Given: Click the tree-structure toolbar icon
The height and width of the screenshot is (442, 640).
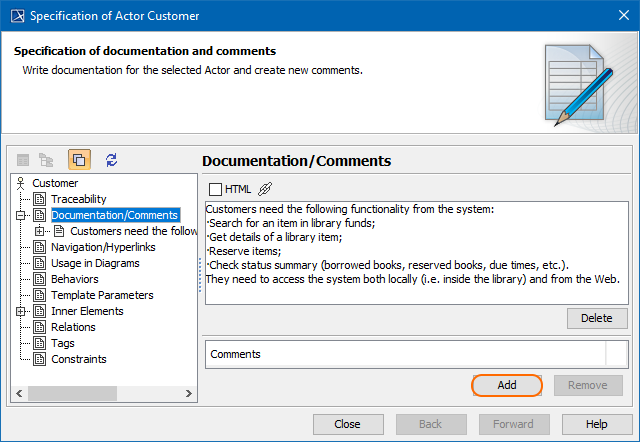Looking at the screenshot, I should point(46,159).
